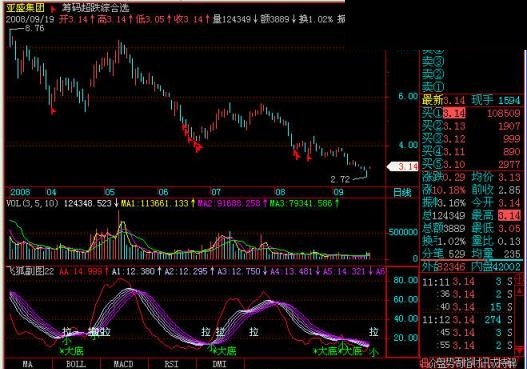Switch to the MACD indicator tab
Image resolution: width=527 pixels, height=369 pixels.
point(124,364)
